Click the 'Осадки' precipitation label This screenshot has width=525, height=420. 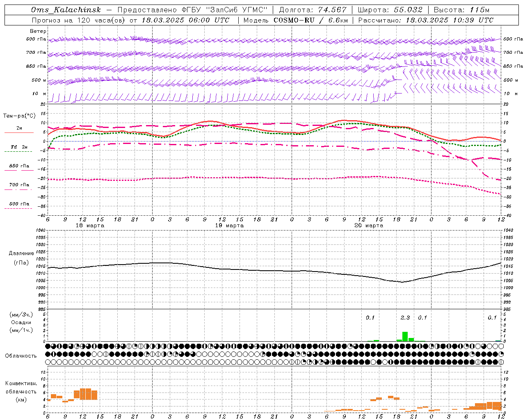(x=21, y=322)
